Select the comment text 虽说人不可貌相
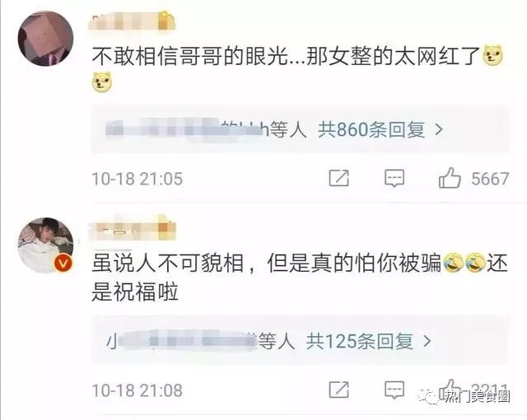The width and height of the screenshot is (527, 420). coord(168,263)
